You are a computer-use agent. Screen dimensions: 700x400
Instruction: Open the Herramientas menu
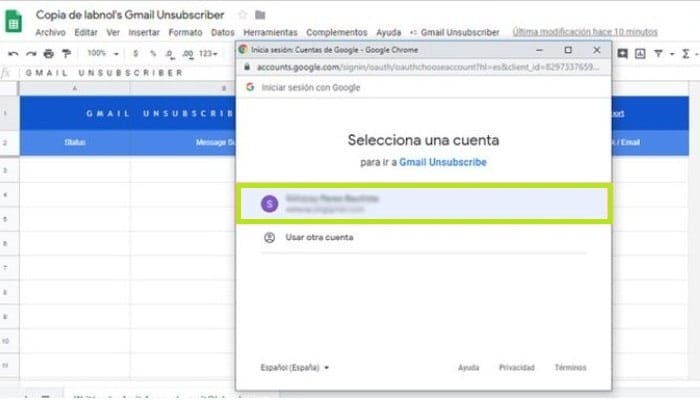click(270, 33)
